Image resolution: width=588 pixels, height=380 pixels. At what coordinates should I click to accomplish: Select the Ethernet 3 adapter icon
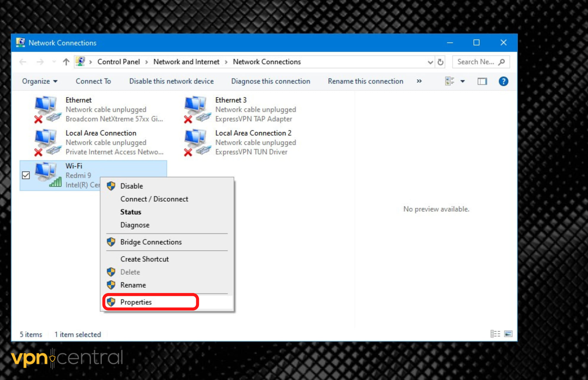[x=196, y=109]
